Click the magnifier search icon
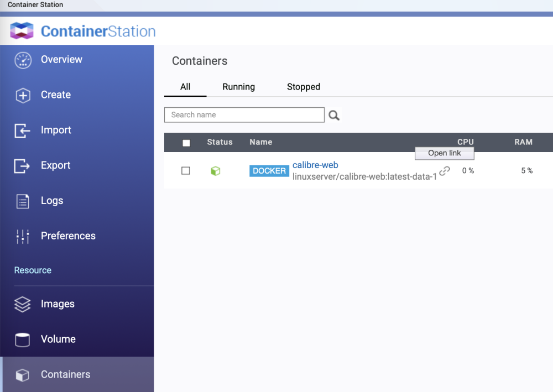This screenshot has width=553, height=392. click(x=334, y=115)
